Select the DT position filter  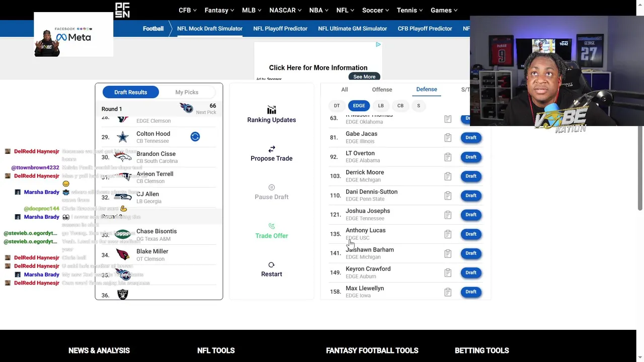(x=337, y=106)
